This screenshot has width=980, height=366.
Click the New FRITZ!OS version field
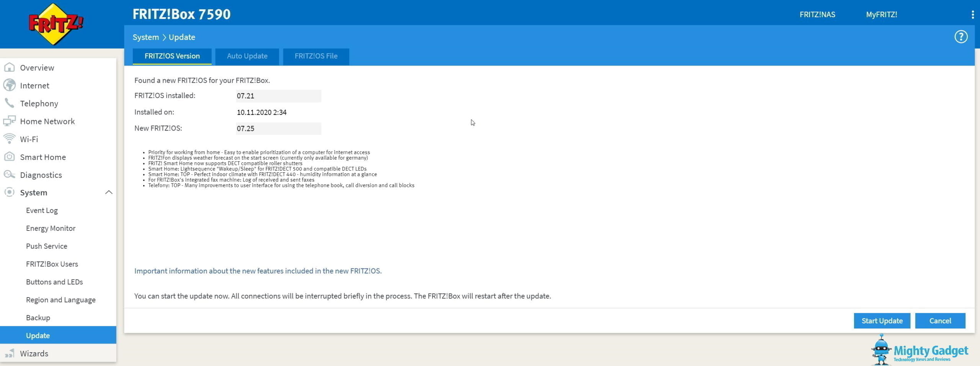point(278,129)
